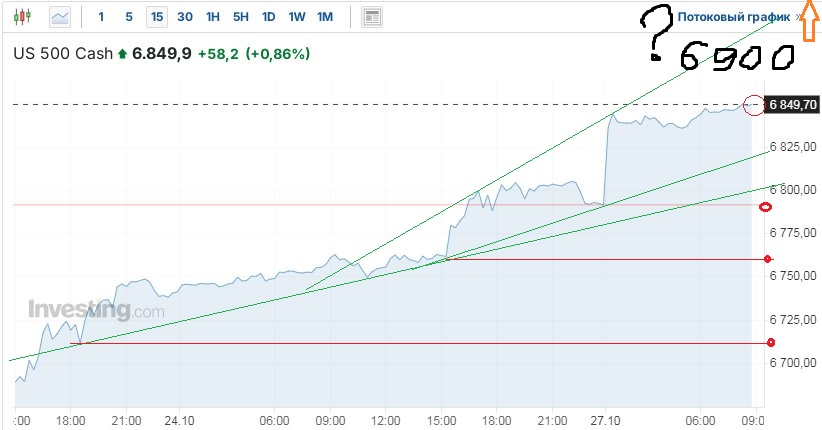Set chart interval to 1D
822x430 pixels.
[269, 17]
